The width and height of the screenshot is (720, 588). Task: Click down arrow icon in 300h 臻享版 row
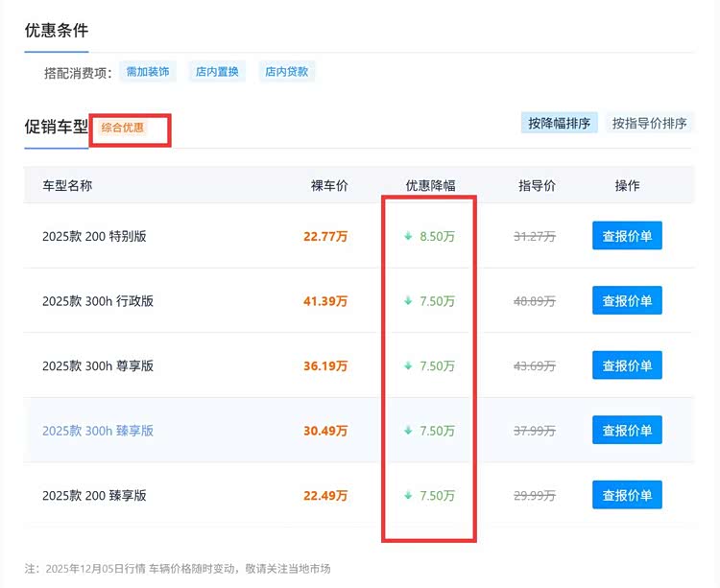pyautogui.click(x=408, y=431)
